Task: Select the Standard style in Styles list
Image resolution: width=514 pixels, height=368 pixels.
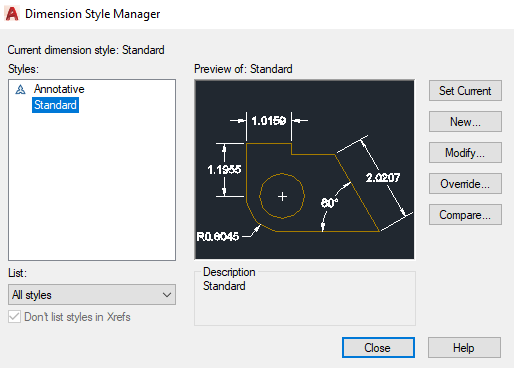Action: pos(55,105)
